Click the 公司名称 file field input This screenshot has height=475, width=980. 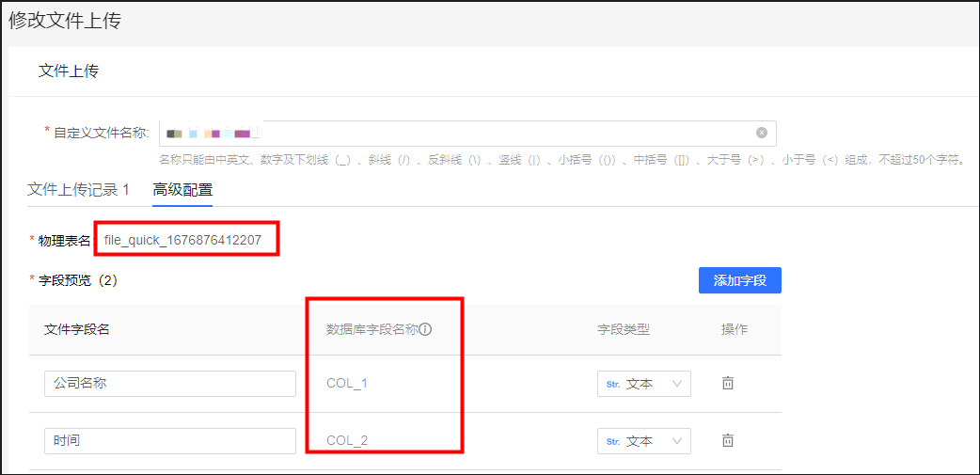click(169, 384)
